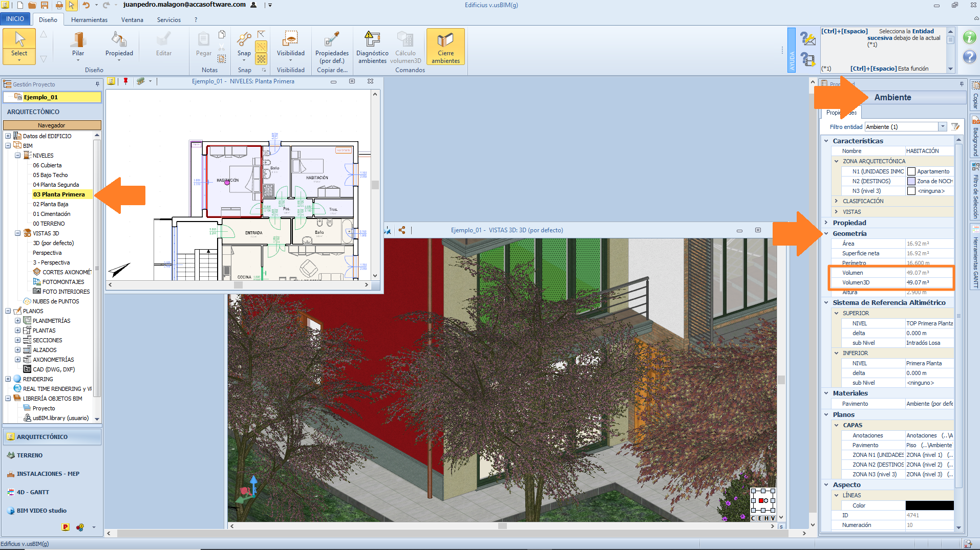This screenshot has height=550, width=980.
Task: Select 04 Planta Segunda level
Action: 56,185
